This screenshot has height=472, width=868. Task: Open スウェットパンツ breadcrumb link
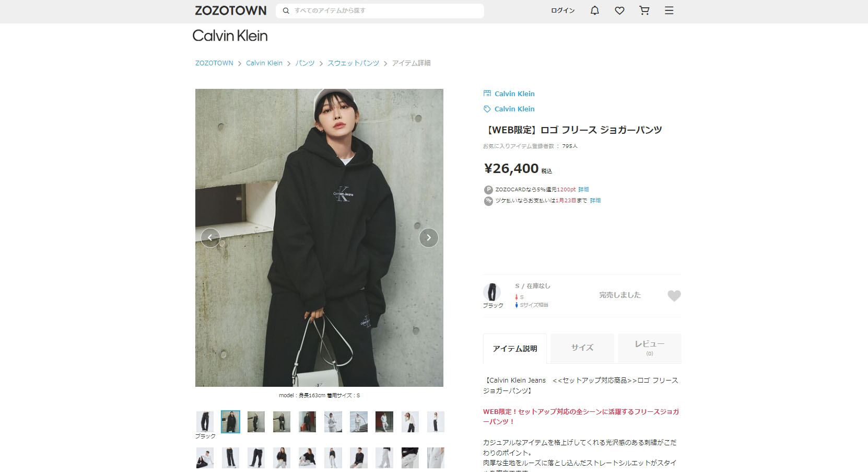point(353,63)
